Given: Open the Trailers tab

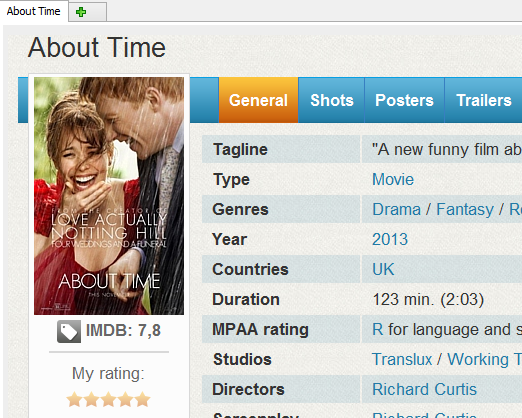Looking at the screenshot, I should pyautogui.click(x=483, y=100).
